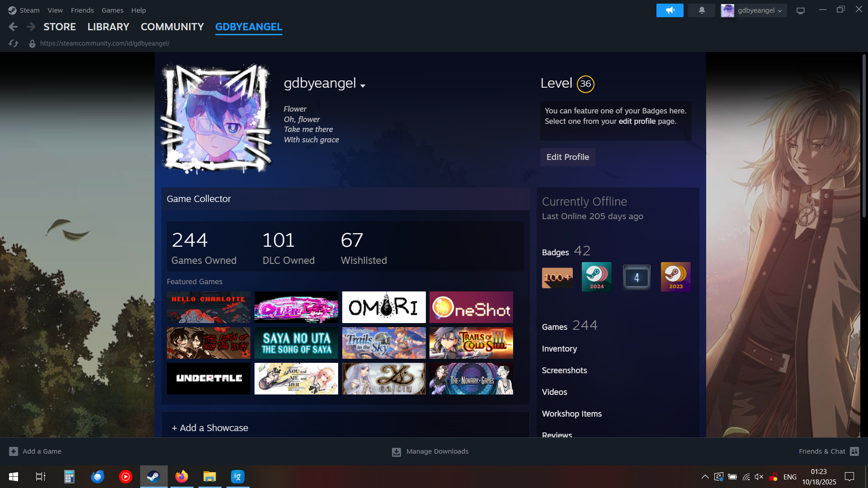
Task: Click the page reload icon
Action: tap(14, 43)
